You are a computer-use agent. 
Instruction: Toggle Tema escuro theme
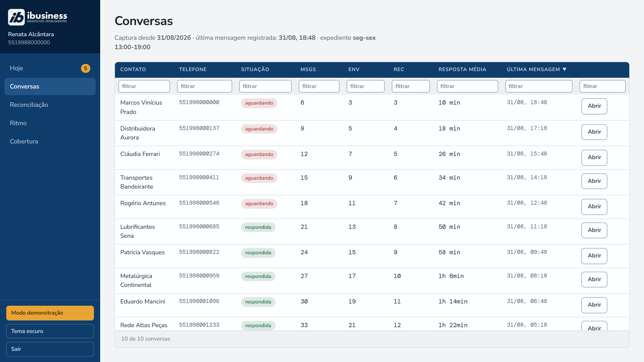tap(50, 331)
